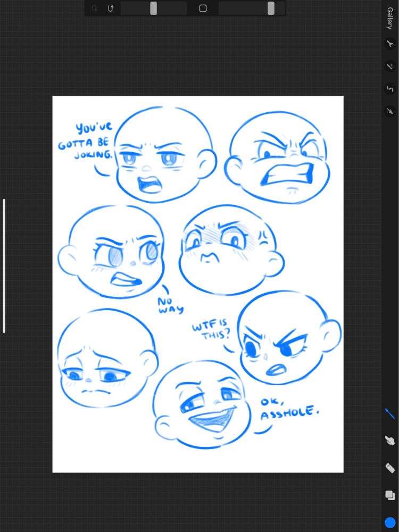Image resolution: width=399 pixels, height=532 pixels.
Task: Activate the Transform arrow tool
Action: click(x=390, y=111)
